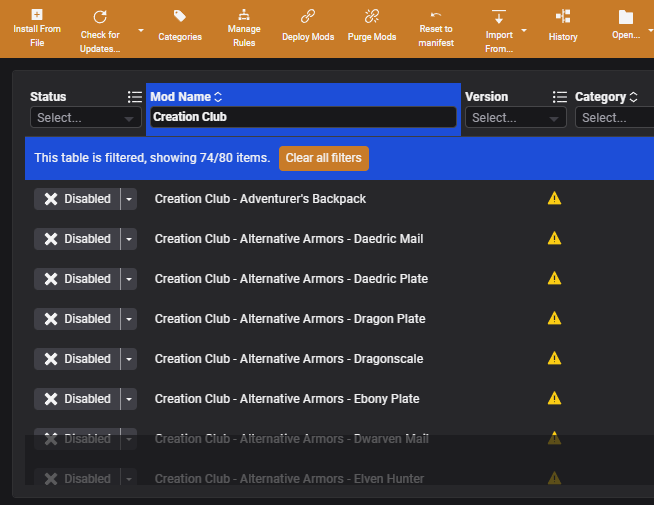The width and height of the screenshot is (654, 505).
Task: Toggle Disabled status for Dragonscale
Action: click(x=77, y=359)
